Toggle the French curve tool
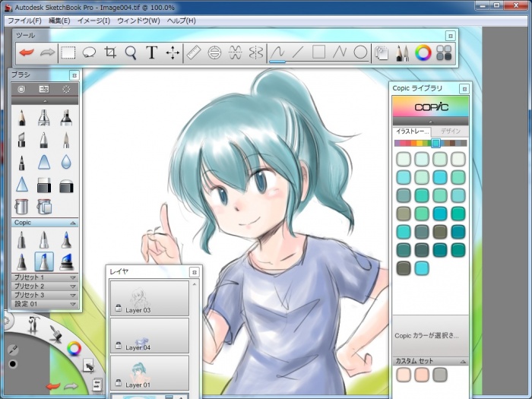Screen dimensions: 532x399 pos(235,52)
